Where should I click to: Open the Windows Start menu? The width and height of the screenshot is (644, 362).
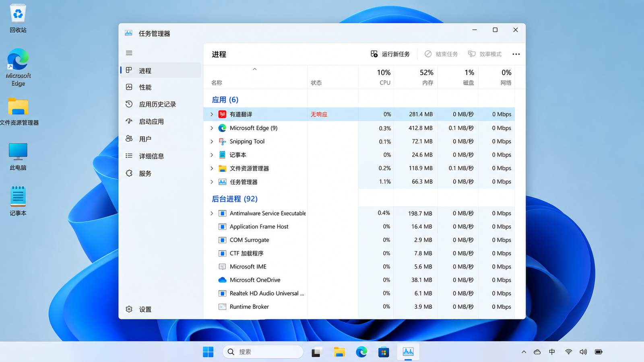[x=208, y=352]
